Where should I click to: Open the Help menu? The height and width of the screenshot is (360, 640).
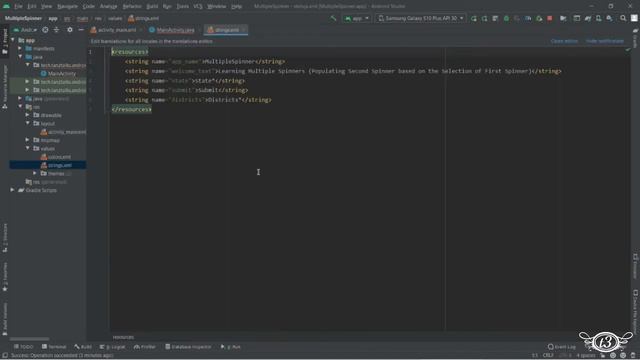[x=236, y=6]
